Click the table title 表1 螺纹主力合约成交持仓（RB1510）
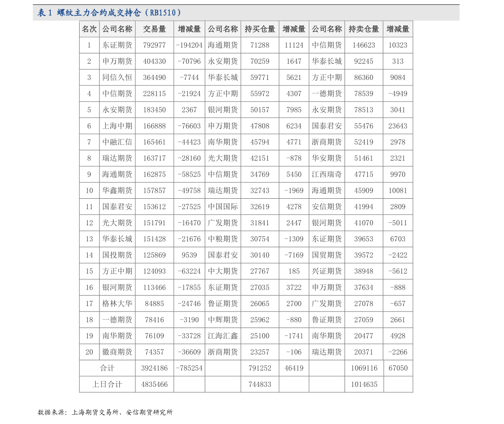 click(x=107, y=13)
